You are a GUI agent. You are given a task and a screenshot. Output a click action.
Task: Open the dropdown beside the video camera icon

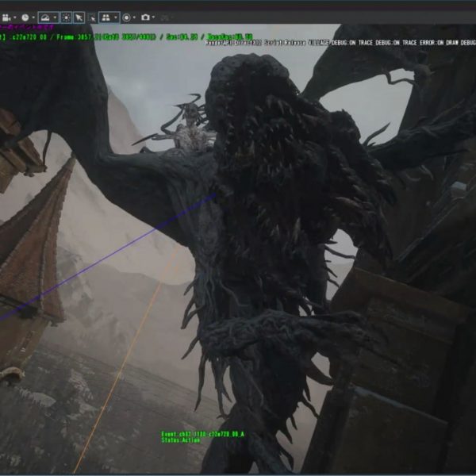click(14, 17)
